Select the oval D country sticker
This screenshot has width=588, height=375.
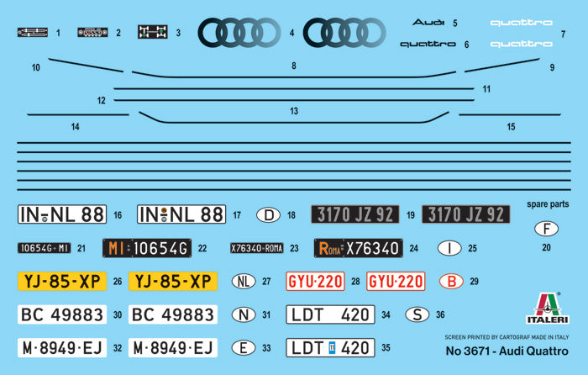click(268, 214)
